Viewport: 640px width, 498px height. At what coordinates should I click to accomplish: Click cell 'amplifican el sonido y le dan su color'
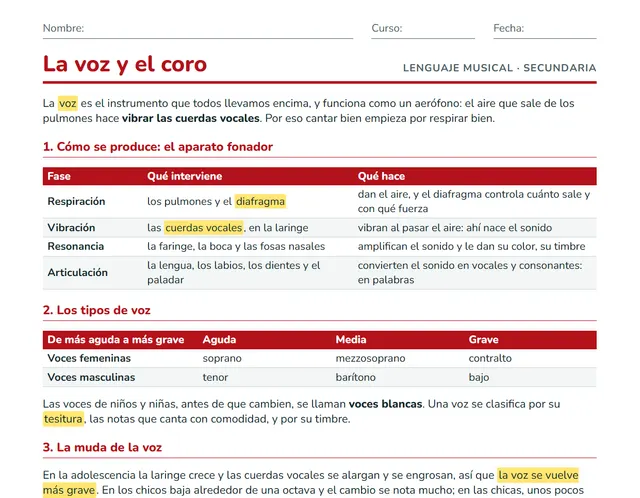coord(471,246)
